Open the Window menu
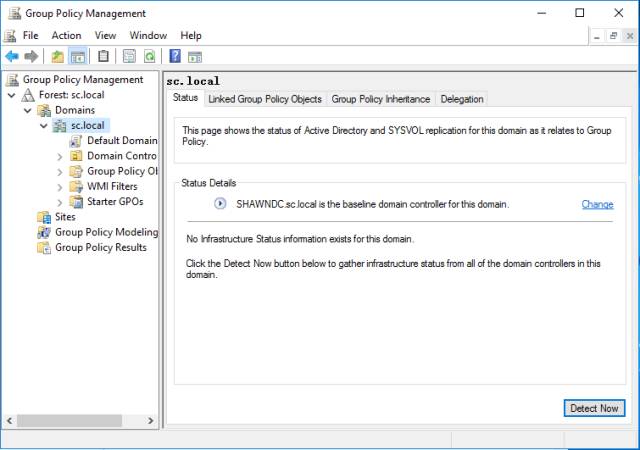This screenshot has height=450, width=640. click(148, 36)
